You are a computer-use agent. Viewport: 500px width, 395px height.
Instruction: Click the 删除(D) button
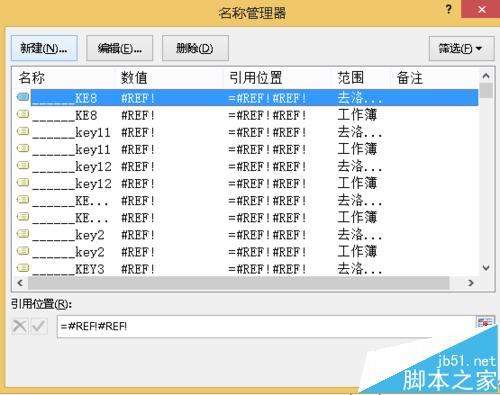[x=195, y=48]
